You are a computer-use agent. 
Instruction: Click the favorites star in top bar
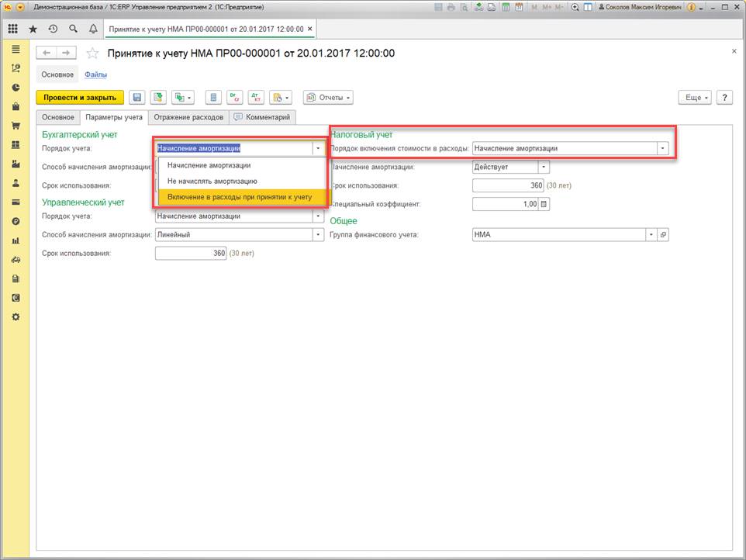pos(33,29)
